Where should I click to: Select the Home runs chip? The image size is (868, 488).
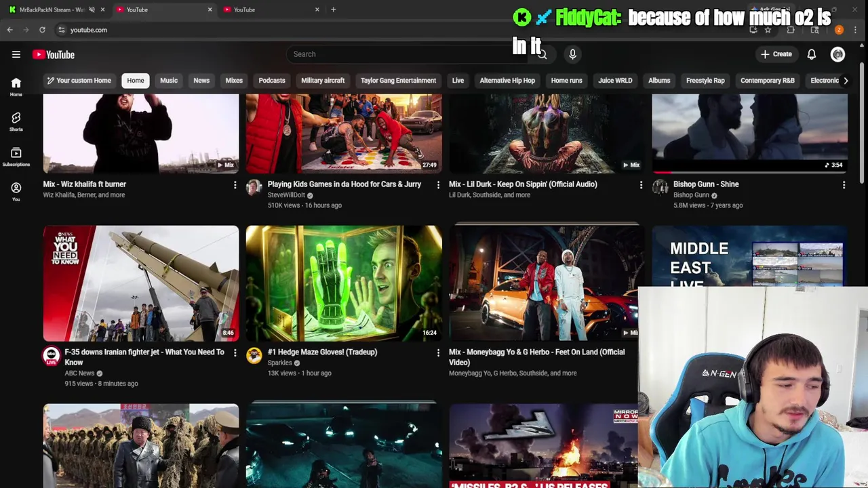coord(566,81)
